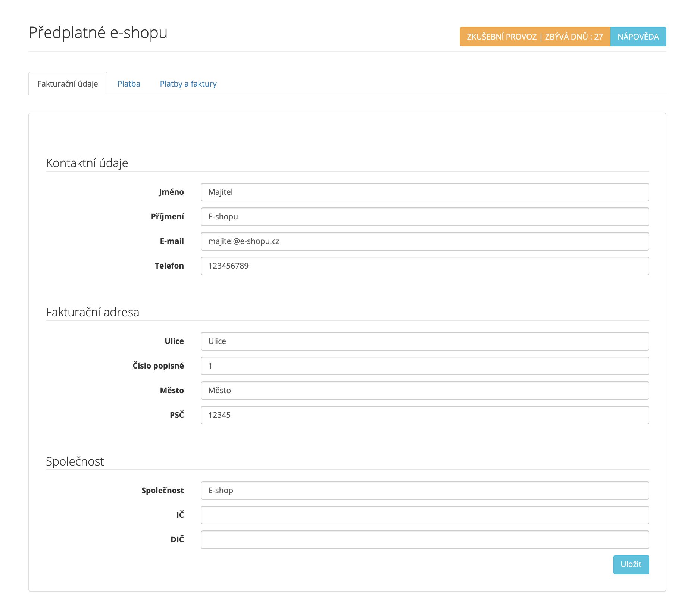Screen dimensions: 700x608
Task: Open the Platby a faktury tab
Action: point(188,84)
